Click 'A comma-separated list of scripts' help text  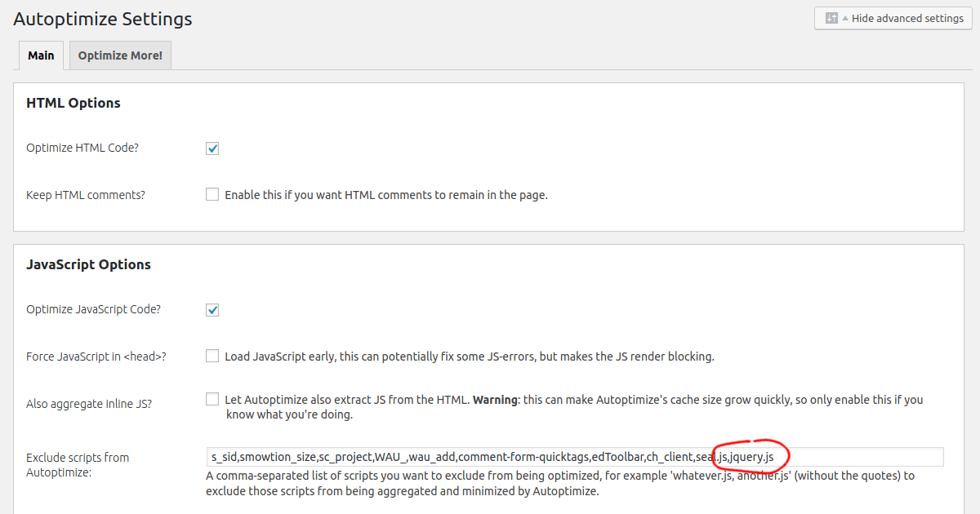(x=560, y=484)
